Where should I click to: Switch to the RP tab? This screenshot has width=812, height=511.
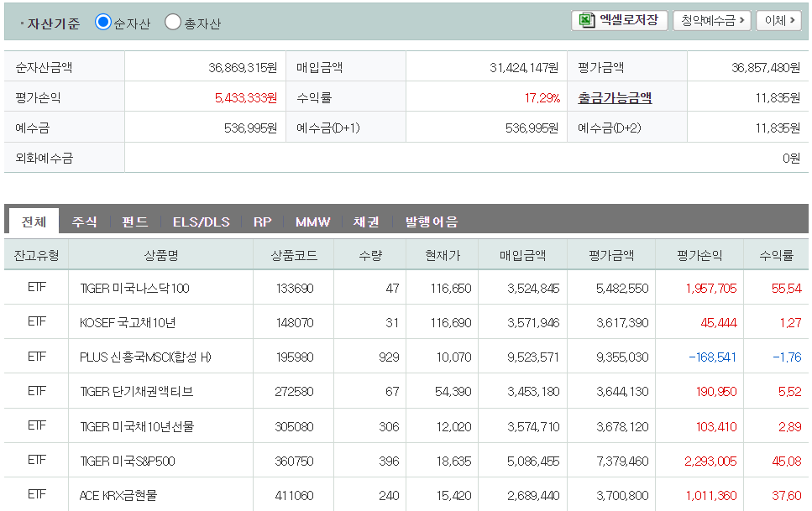263,222
